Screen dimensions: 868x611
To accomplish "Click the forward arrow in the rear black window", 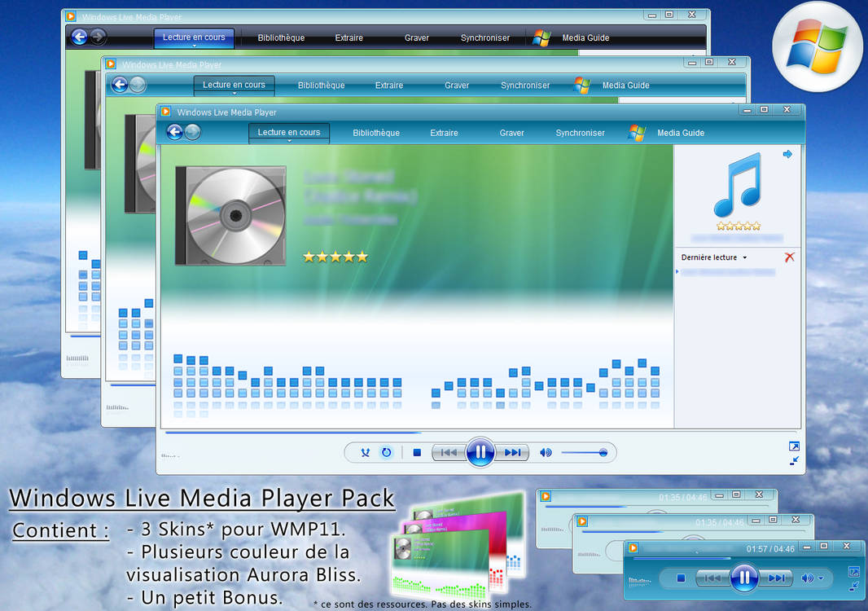I will [x=98, y=37].
